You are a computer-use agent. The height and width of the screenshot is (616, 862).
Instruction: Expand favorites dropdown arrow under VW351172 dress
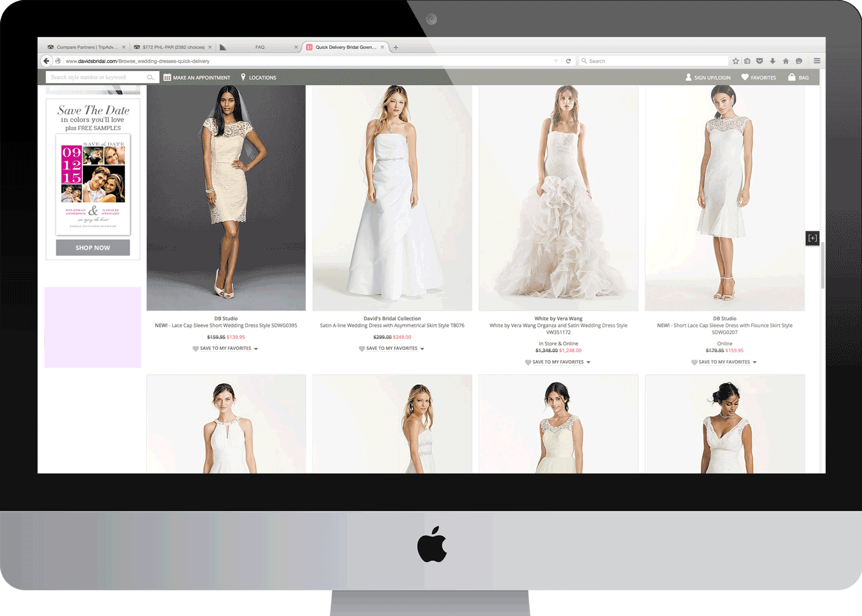[588, 362]
